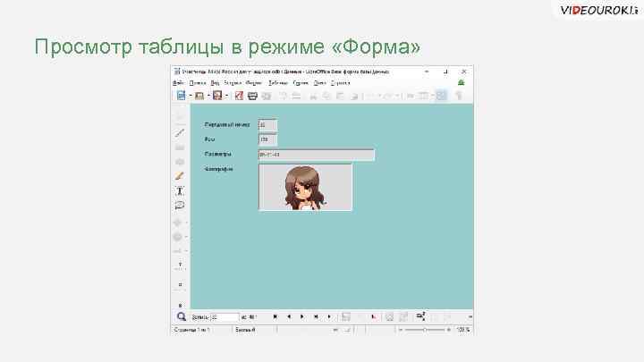644x362 pixels.
Task: Click the Параметры input field
Action: [x=317, y=155]
